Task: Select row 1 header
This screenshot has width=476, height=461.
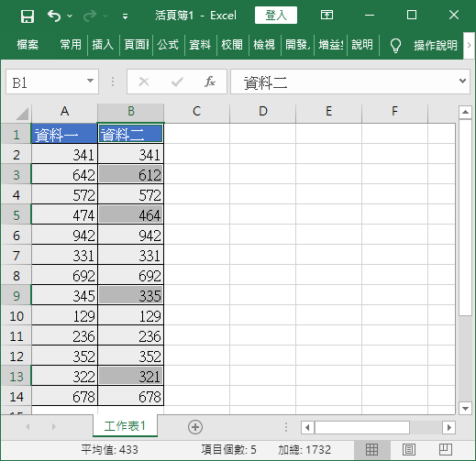Action: point(16,134)
